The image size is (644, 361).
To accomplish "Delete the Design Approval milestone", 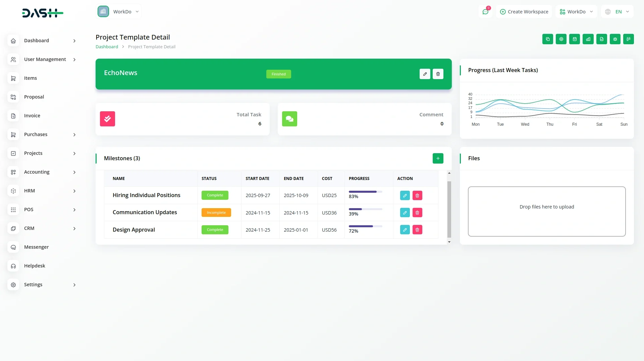I will click(417, 230).
